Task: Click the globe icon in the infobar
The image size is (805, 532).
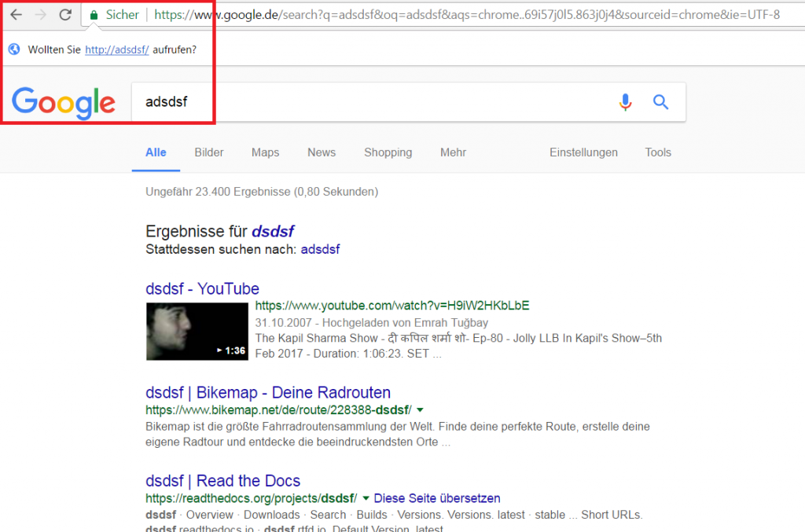Action: pos(14,50)
